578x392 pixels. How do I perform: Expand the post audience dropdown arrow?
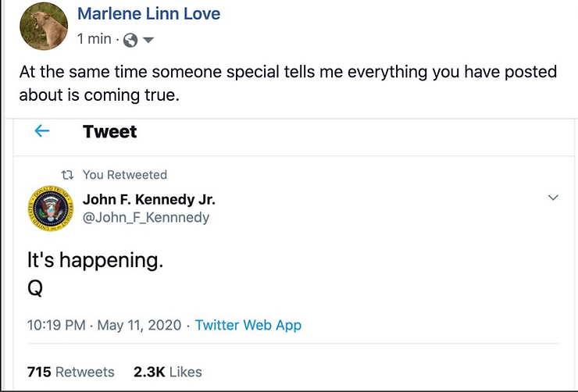[148, 40]
